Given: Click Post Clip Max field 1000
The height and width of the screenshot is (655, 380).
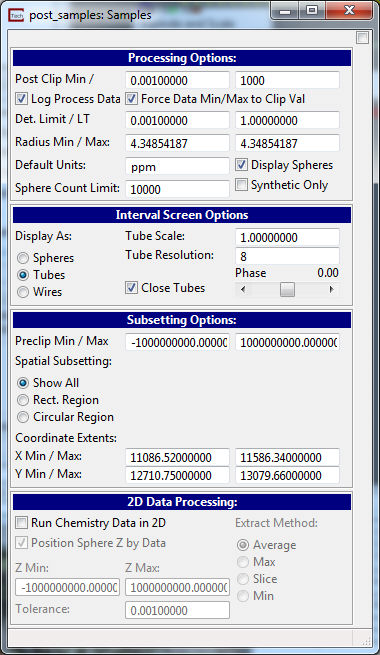Looking at the screenshot, I should pos(287,80).
